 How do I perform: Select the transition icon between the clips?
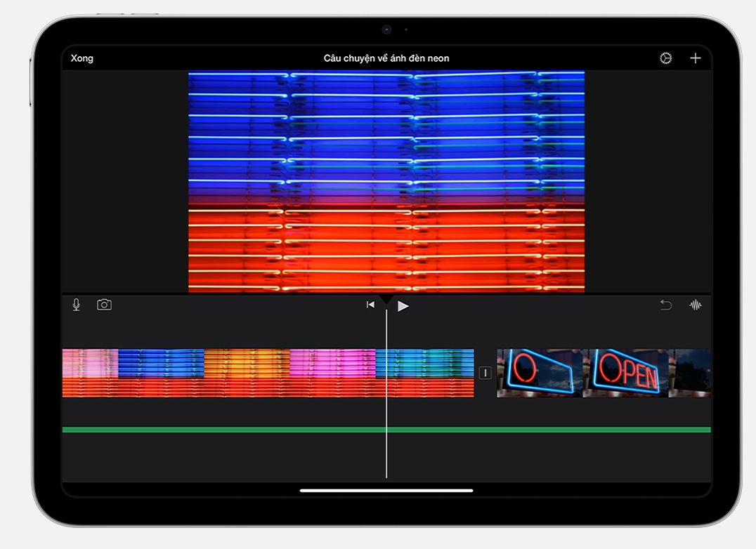(485, 373)
